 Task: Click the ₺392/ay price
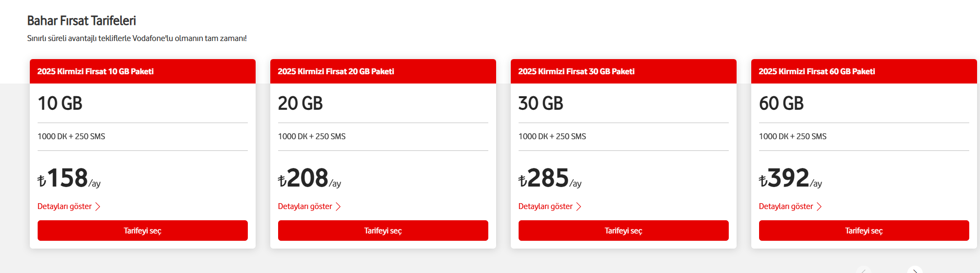tap(790, 178)
